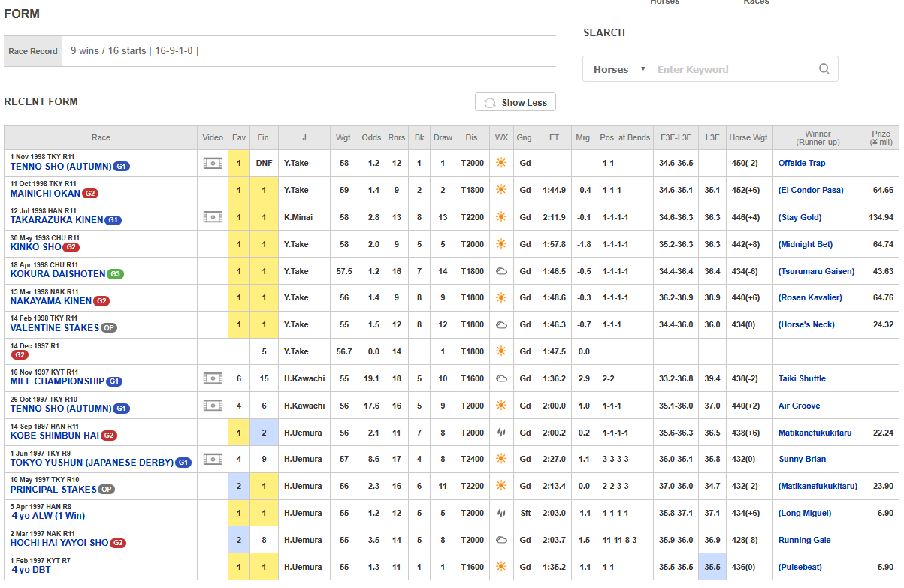The height and width of the screenshot is (588, 904).
Task: Play video for Tokyo Yushun Japanese Derby
Action: [213, 459]
